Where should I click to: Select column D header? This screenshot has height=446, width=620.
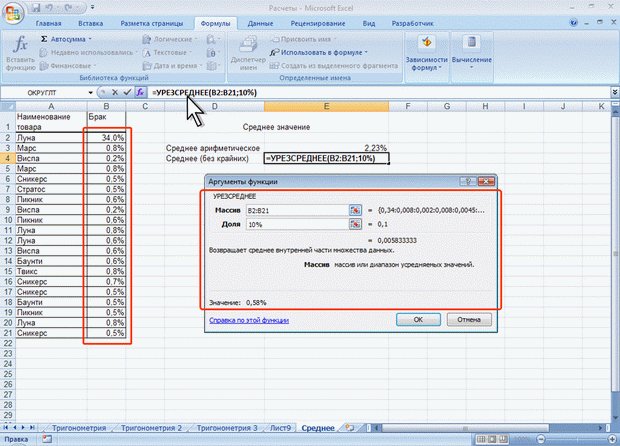pyautogui.click(x=214, y=106)
